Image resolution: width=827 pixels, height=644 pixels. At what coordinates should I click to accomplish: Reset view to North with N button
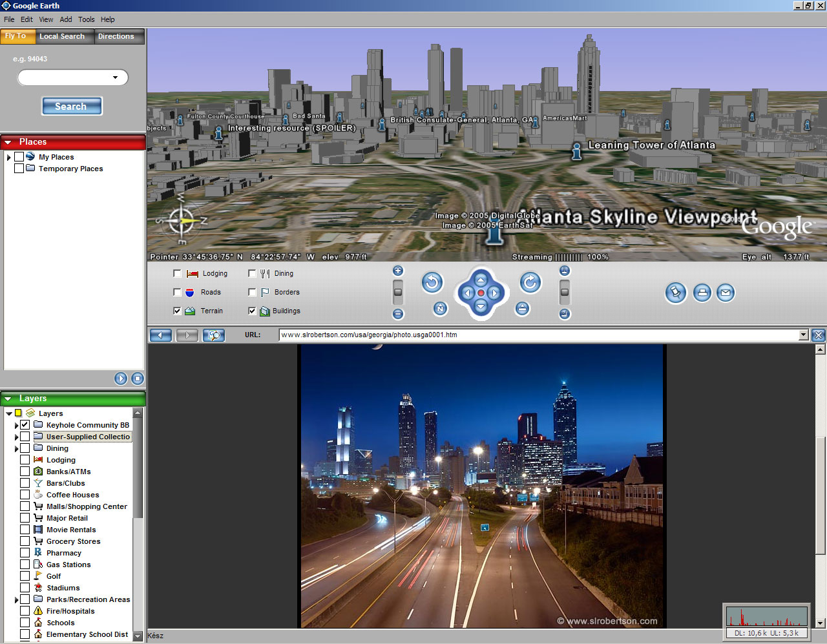coord(440,309)
